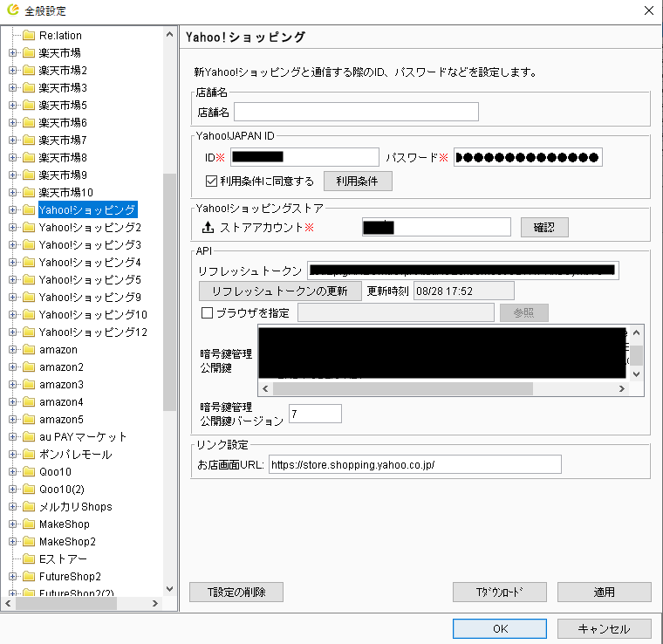Expand the 楽天市場7 tree node
The width and height of the screenshot is (663, 644).
pyautogui.click(x=13, y=140)
